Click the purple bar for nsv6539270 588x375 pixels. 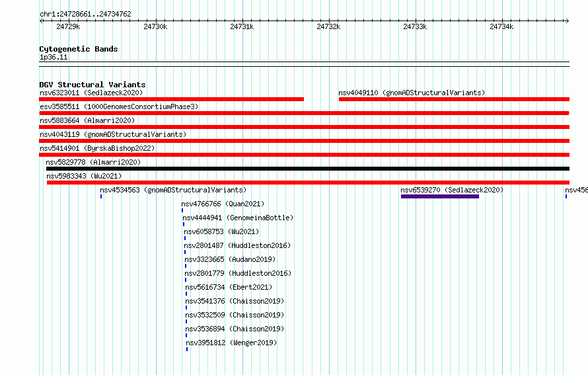[x=440, y=196]
